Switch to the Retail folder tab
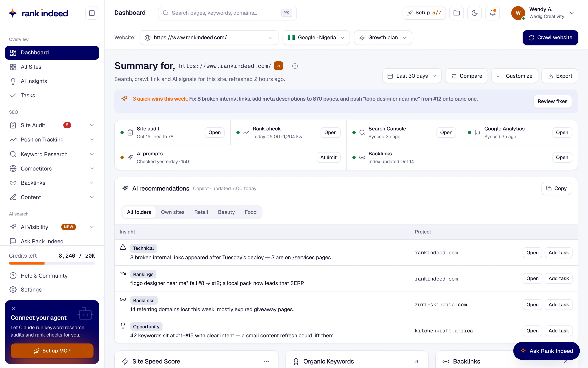The height and width of the screenshot is (368, 588). click(201, 212)
